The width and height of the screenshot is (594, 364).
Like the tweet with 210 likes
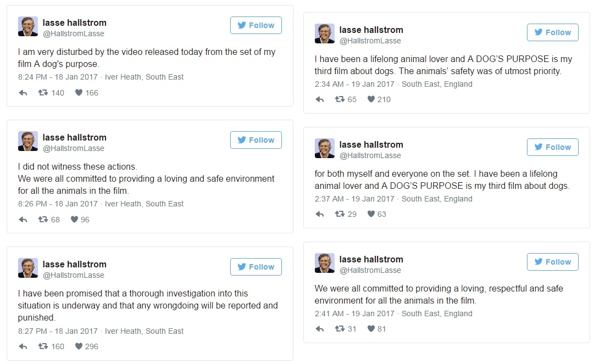(371, 99)
